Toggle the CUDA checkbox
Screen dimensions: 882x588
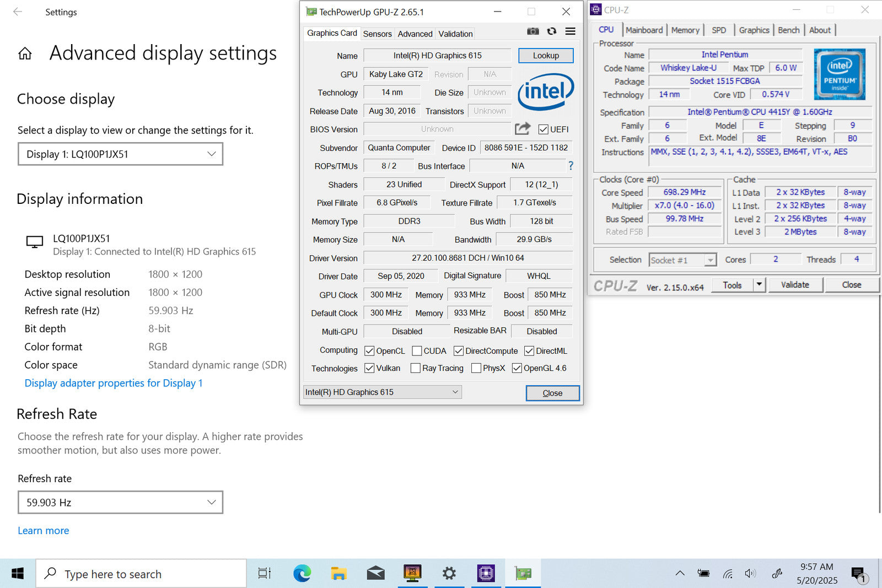pos(417,351)
